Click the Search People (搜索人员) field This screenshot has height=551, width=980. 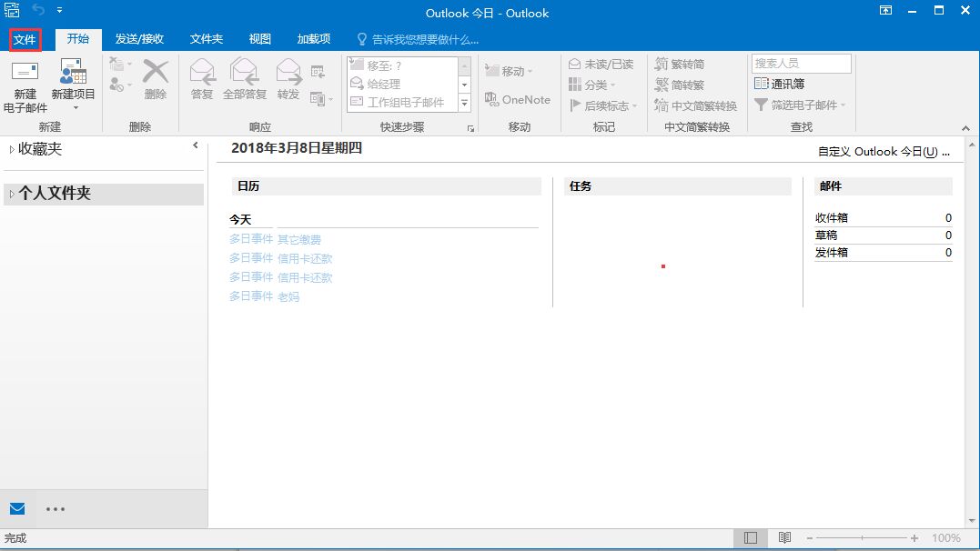coord(802,63)
